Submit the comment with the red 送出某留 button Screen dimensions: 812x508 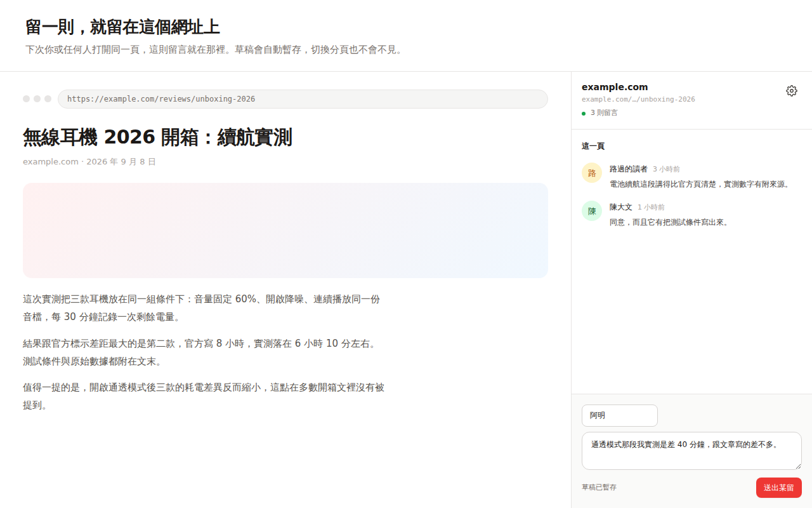(779, 488)
